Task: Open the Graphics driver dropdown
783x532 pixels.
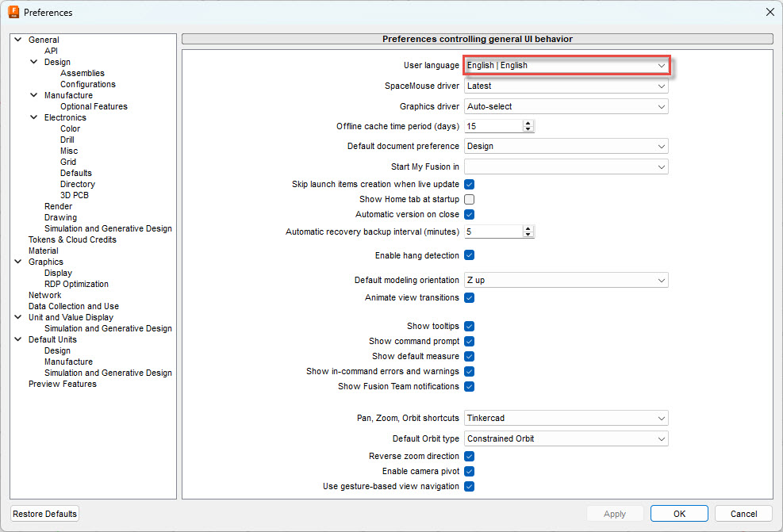Action: pyautogui.click(x=566, y=106)
